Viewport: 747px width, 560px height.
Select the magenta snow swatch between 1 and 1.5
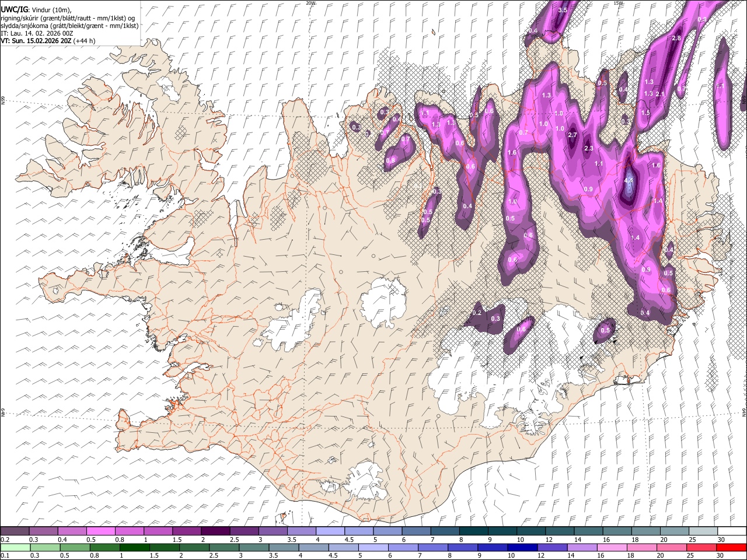point(158,531)
